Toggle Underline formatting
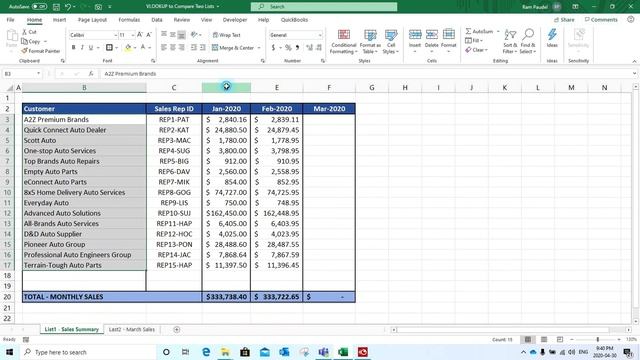The image size is (640, 360). [x=91, y=48]
